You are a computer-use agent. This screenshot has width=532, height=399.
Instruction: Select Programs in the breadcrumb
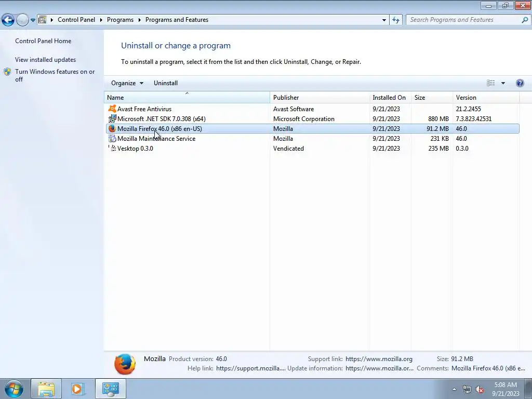tap(120, 20)
